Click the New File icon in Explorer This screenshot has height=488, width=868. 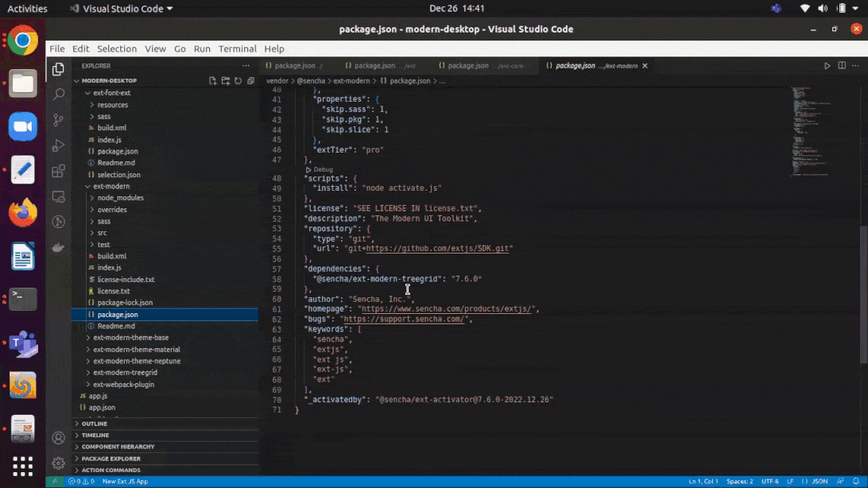[212, 81]
